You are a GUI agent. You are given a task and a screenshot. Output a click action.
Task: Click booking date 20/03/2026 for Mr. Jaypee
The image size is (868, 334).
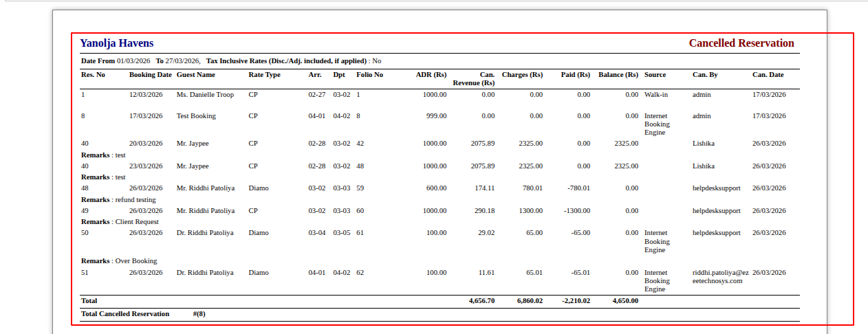click(x=146, y=144)
